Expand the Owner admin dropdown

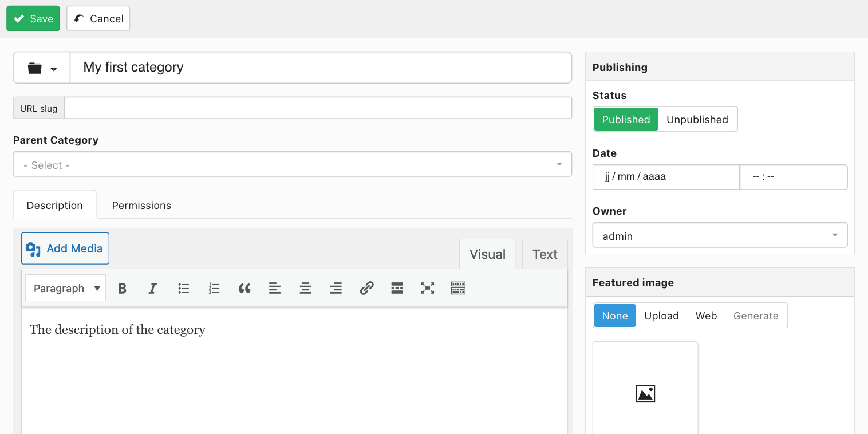tap(720, 235)
